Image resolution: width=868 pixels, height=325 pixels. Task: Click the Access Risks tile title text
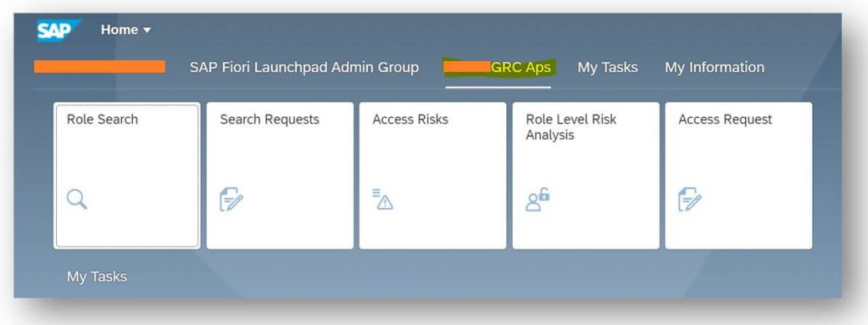point(410,120)
